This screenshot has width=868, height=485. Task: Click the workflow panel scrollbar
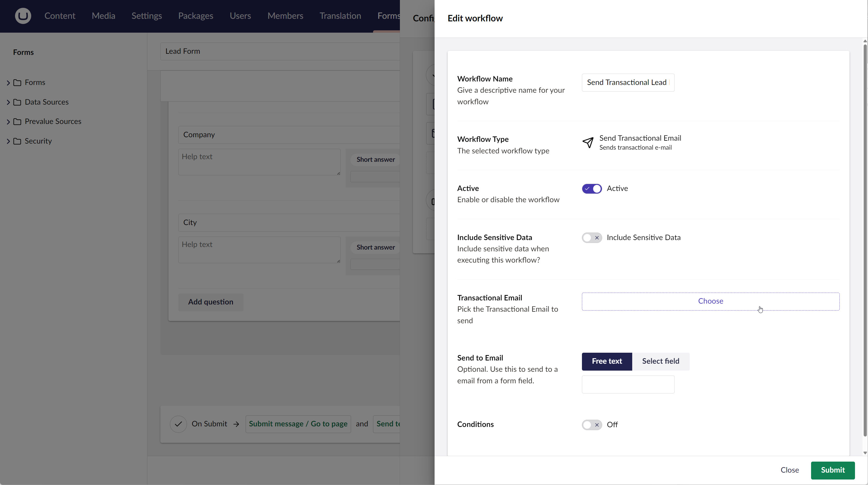point(865,241)
